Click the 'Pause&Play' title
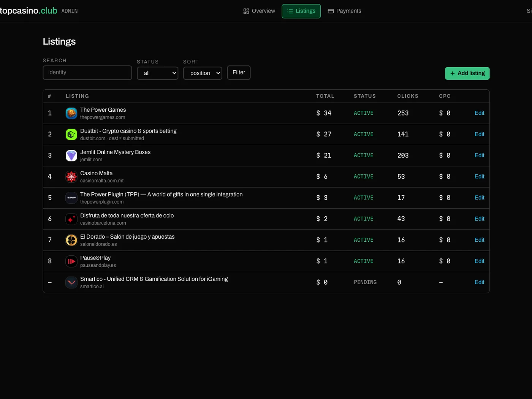The height and width of the screenshot is (399, 532). click(x=95, y=258)
